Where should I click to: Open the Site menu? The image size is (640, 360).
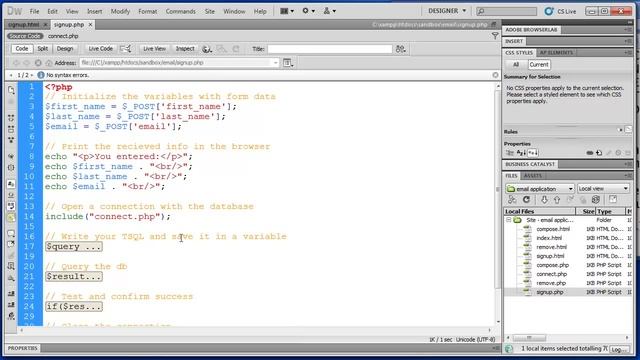[209, 11]
